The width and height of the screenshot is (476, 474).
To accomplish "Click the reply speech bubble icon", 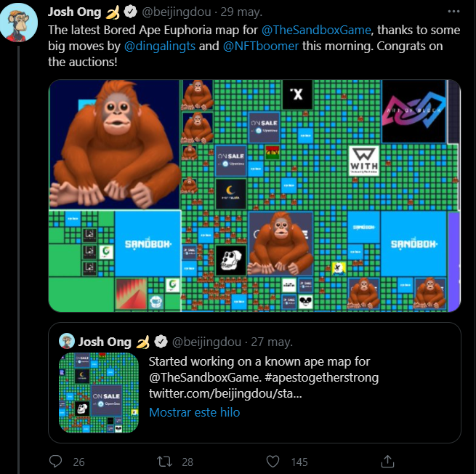I will point(55,461).
